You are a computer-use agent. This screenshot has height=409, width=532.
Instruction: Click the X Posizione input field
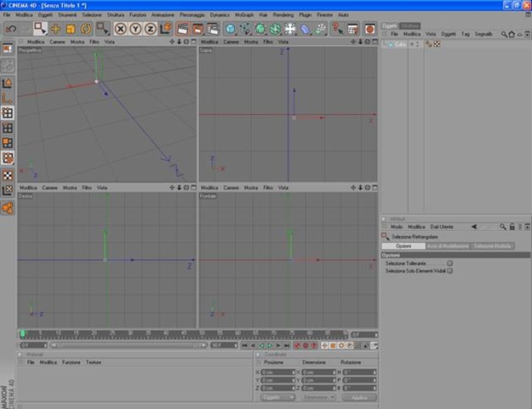277,372
